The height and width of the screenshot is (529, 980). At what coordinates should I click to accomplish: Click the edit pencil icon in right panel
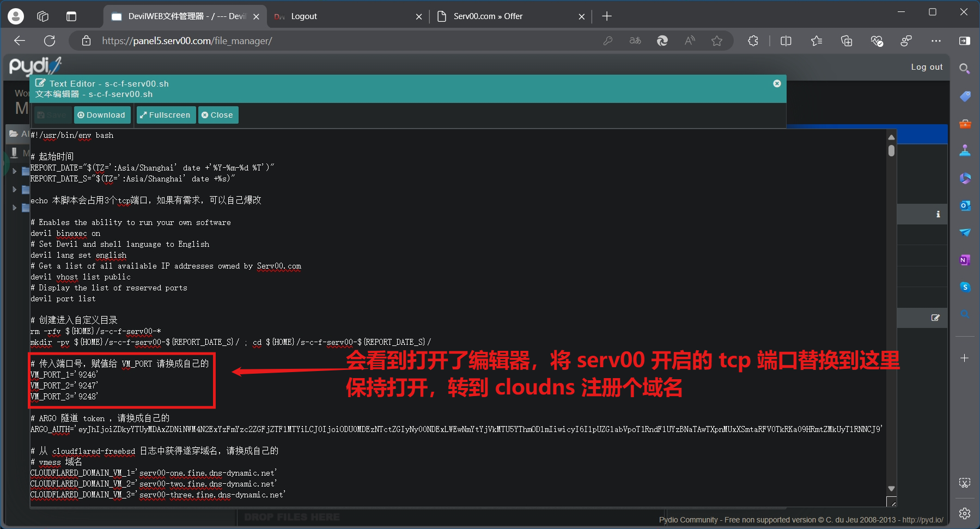coord(935,318)
